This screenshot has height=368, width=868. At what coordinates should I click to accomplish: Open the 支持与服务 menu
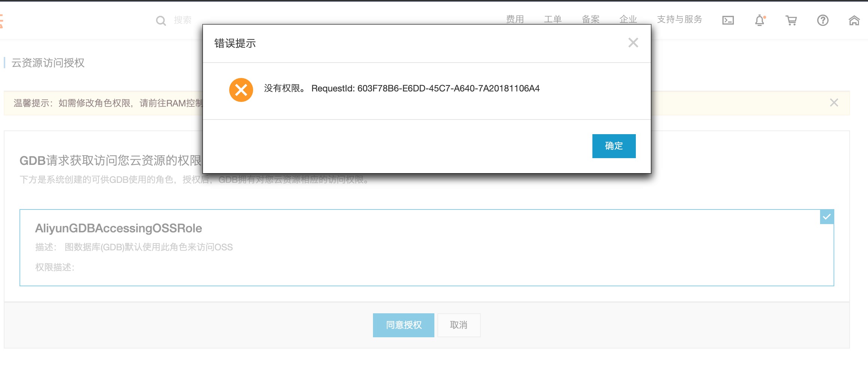(x=679, y=19)
